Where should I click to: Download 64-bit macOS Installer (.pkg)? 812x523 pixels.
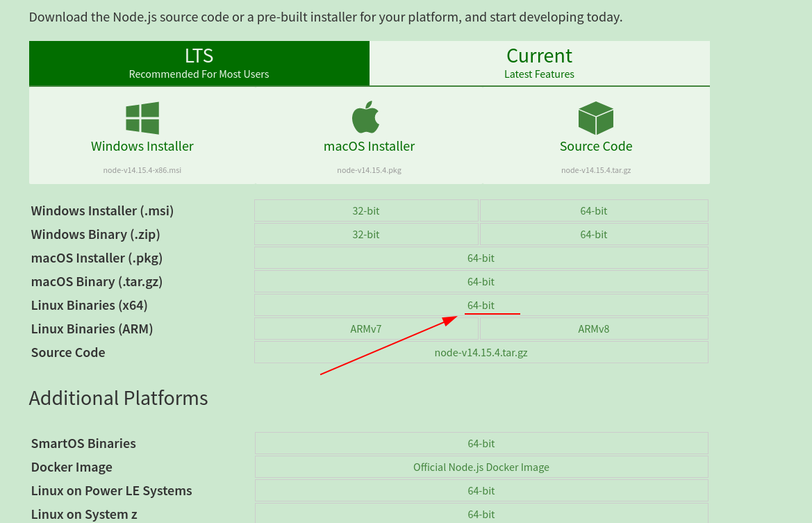pyautogui.click(x=481, y=258)
